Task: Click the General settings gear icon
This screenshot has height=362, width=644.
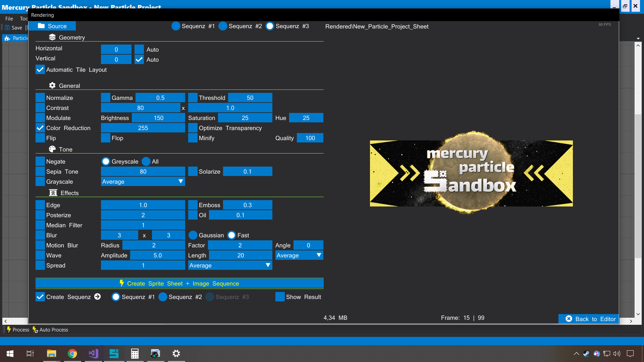Action: (52, 85)
